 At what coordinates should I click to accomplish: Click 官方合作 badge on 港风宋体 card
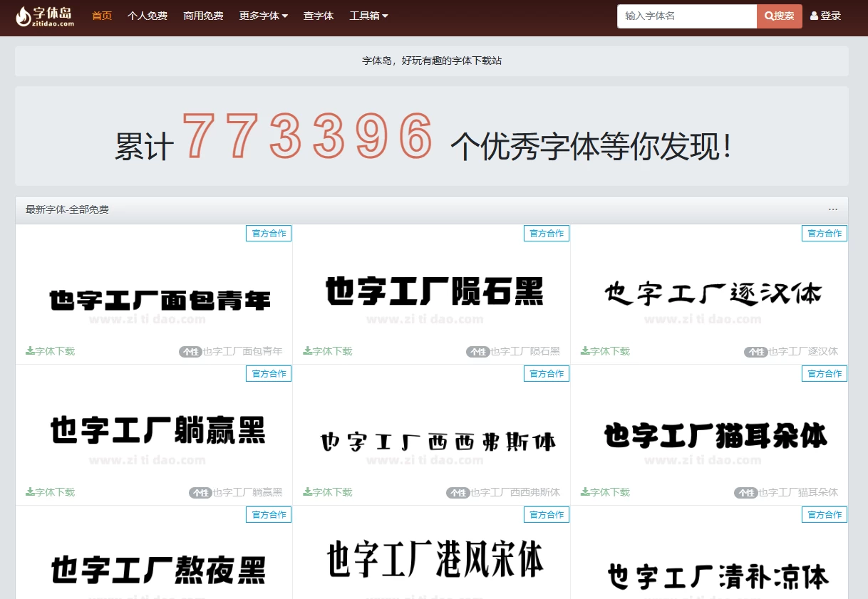click(547, 515)
